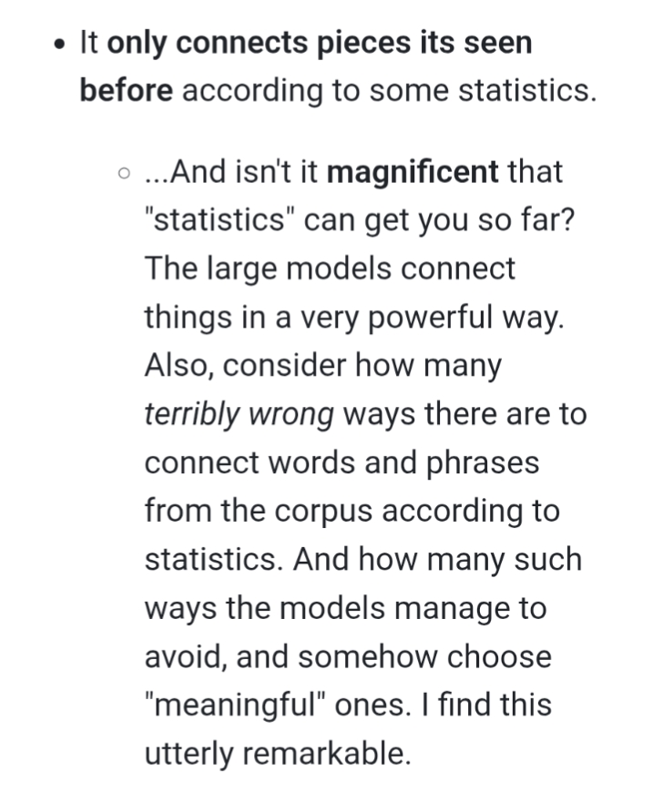Click the bold word "before"

click(x=126, y=91)
